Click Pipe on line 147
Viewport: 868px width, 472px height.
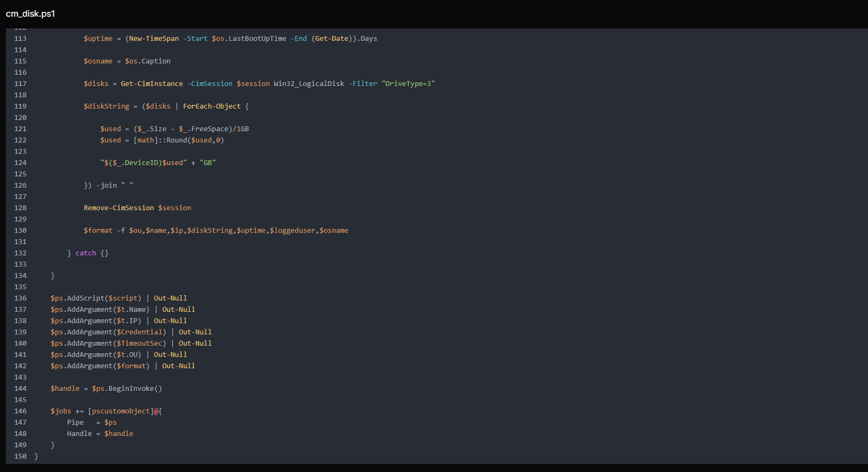click(75, 423)
